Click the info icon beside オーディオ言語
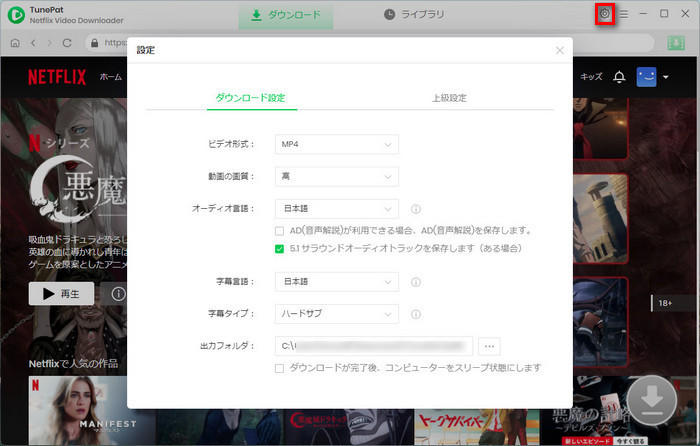This screenshot has height=446, width=700. click(416, 210)
